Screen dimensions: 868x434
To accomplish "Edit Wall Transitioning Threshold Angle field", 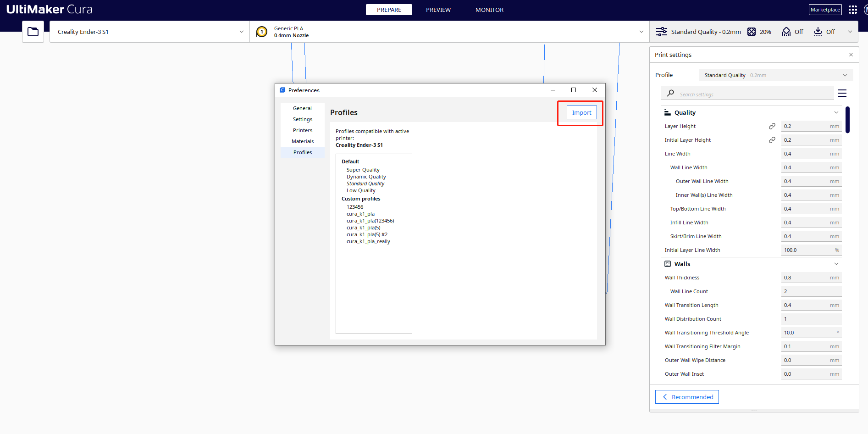I will (812, 333).
